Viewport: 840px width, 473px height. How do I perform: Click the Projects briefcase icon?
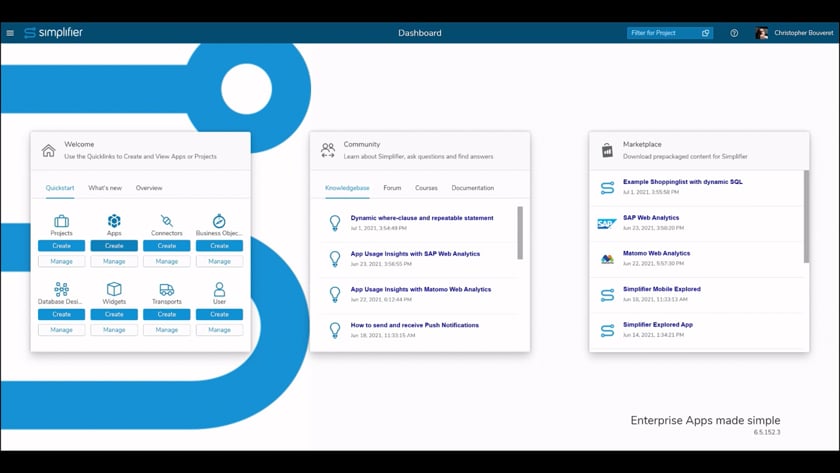(62, 221)
